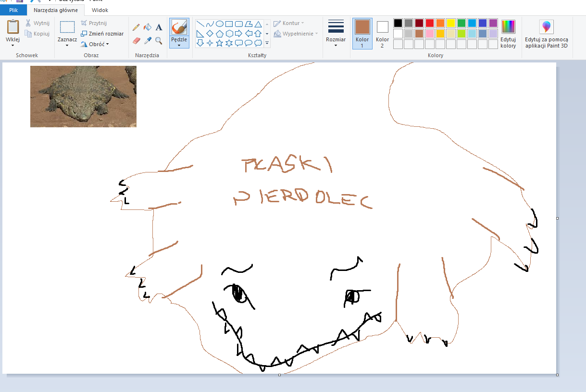Switch to the Widok tab
The image size is (586, 392).
100,10
